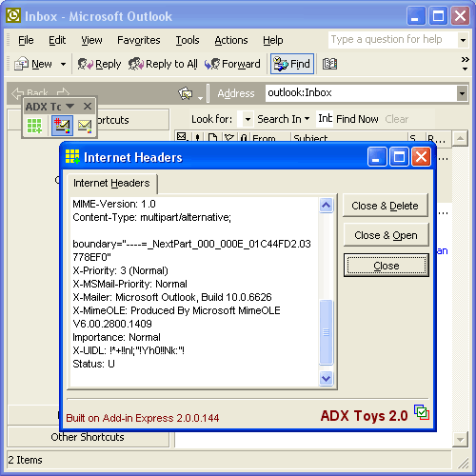
Task: Click Other Shortcuts group in Outlook bar
Action: click(88, 437)
